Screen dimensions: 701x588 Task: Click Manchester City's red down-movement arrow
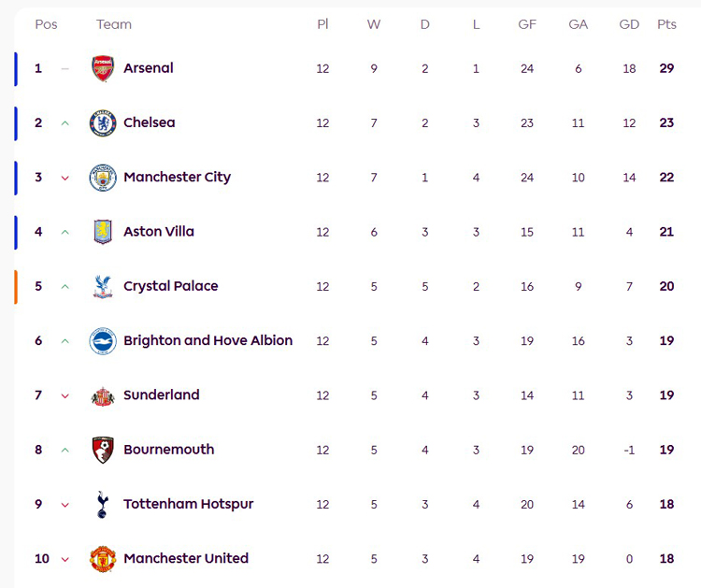(x=64, y=178)
